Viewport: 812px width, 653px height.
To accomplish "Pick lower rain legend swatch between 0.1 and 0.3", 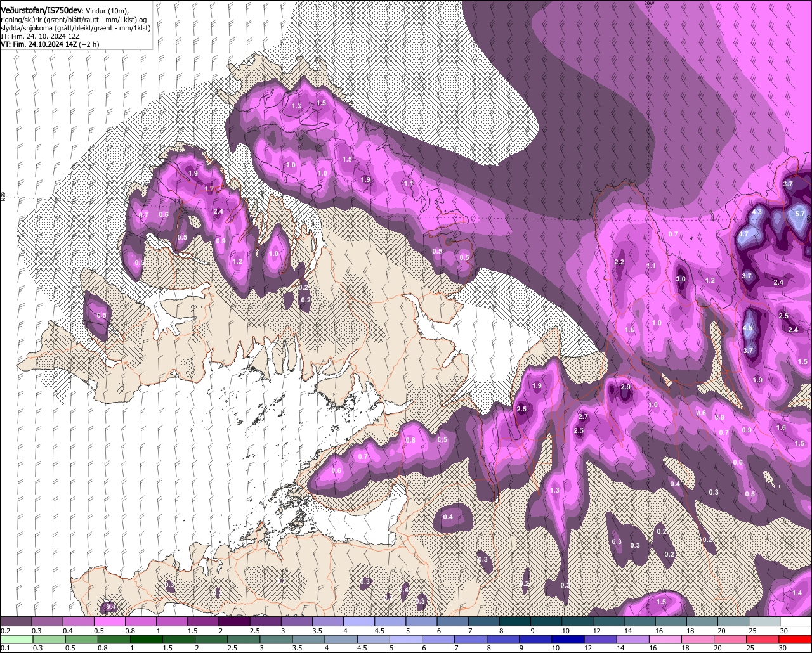I will (x=16, y=639).
